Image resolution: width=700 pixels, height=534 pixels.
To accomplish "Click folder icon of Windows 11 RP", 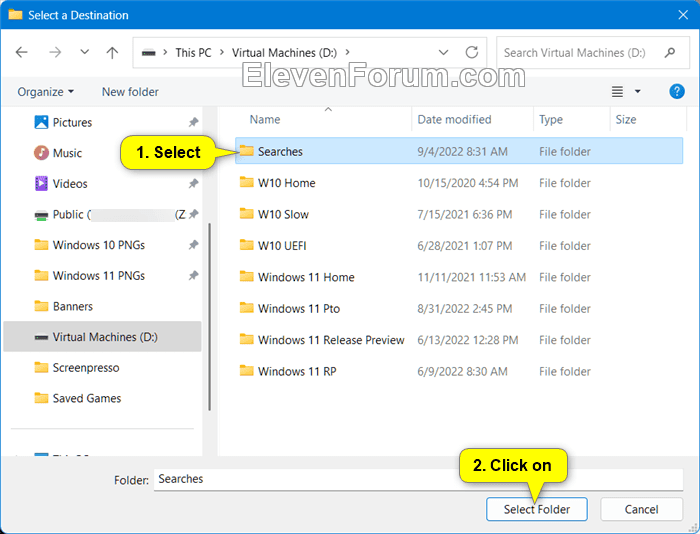I will pos(246,371).
